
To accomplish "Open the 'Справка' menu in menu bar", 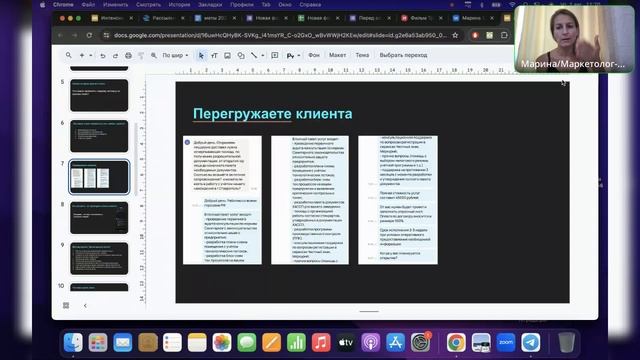I will (310, 4).
